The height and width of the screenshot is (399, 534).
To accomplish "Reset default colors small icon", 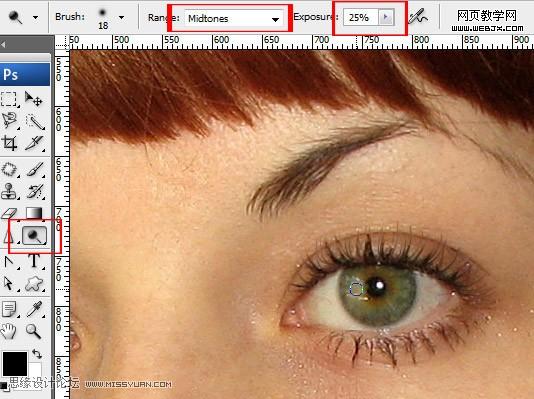I will pos(4,385).
